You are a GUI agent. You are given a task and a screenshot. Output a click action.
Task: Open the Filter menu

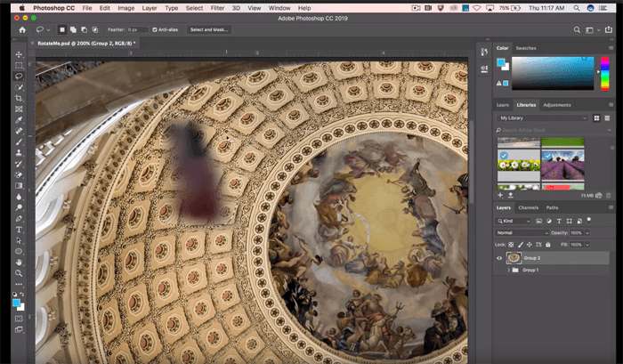217,8
